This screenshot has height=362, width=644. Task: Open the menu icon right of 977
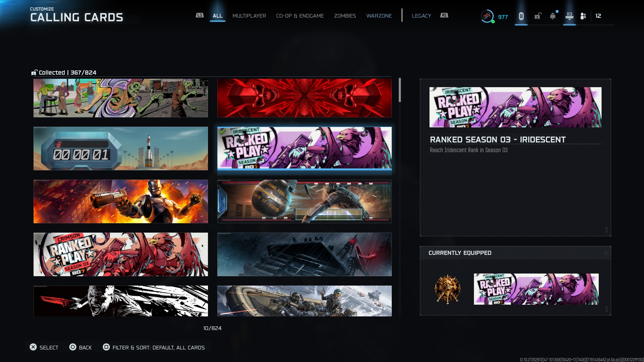pos(521,16)
